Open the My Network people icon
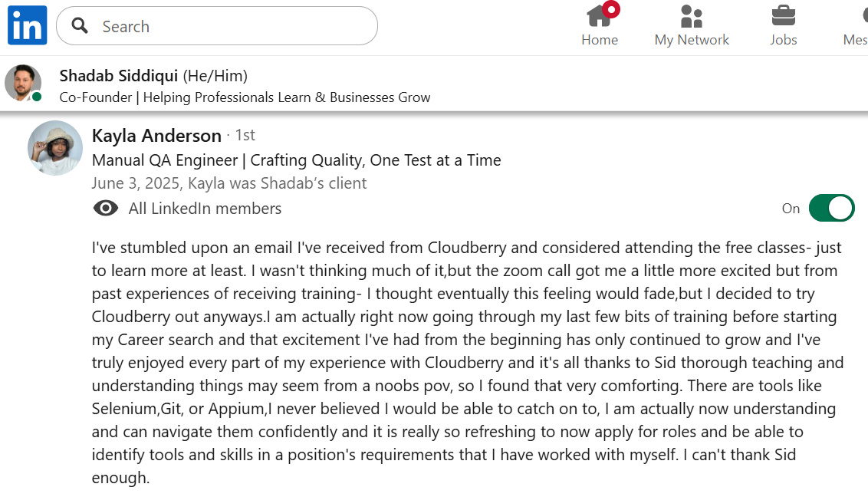Image resolution: width=868 pixels, height=497 pixels. coord(692,16)
